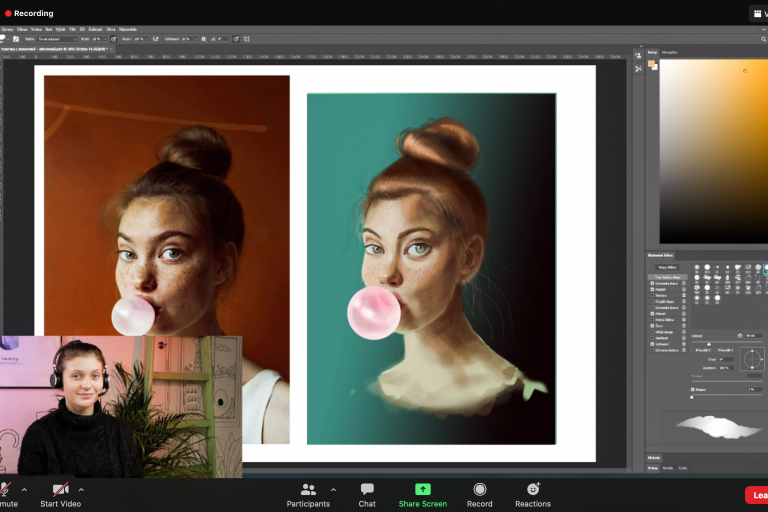Click the Participants icon in Zoom toolbar
This screenshot has height=512, width=768.
pyautogui.click(x=308, y=489)
